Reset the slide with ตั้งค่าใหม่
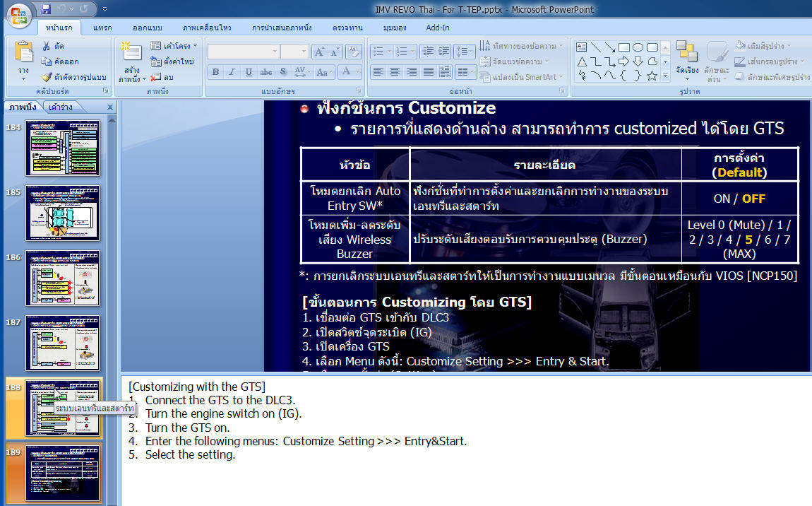 coord(172,61)
